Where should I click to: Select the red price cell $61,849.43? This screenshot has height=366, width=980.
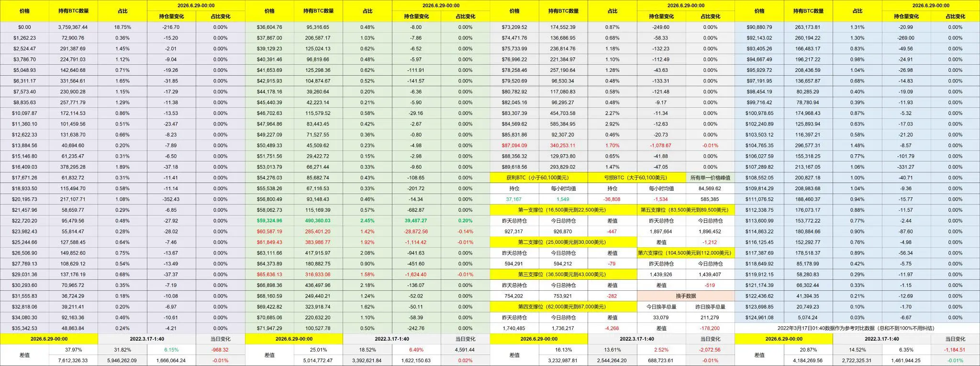point(269,242)
